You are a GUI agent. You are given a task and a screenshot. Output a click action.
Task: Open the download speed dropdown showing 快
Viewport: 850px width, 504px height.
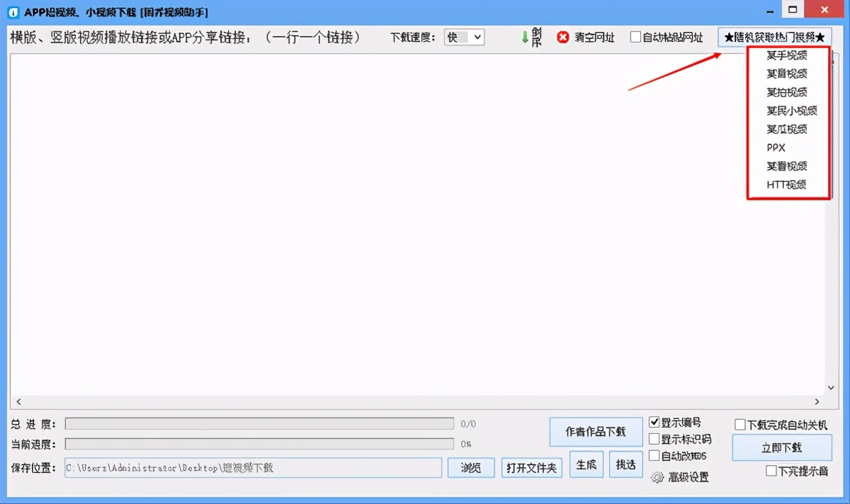[464, 37]
